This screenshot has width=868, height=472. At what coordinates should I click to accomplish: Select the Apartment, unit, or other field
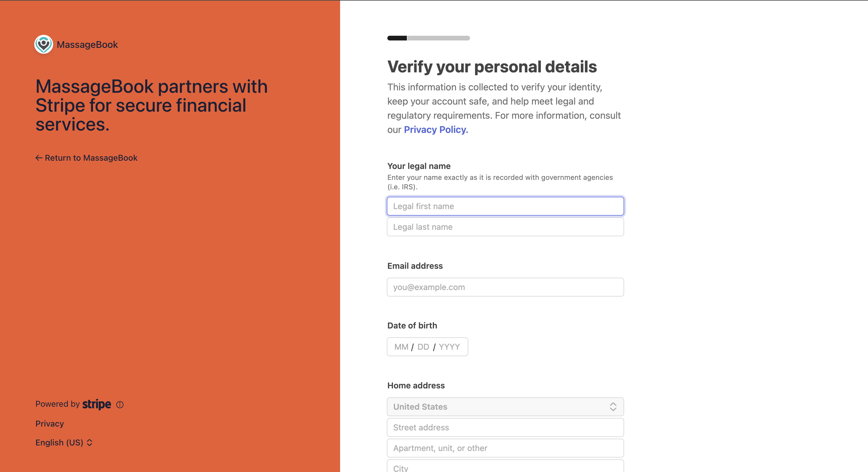pos(505,448)
